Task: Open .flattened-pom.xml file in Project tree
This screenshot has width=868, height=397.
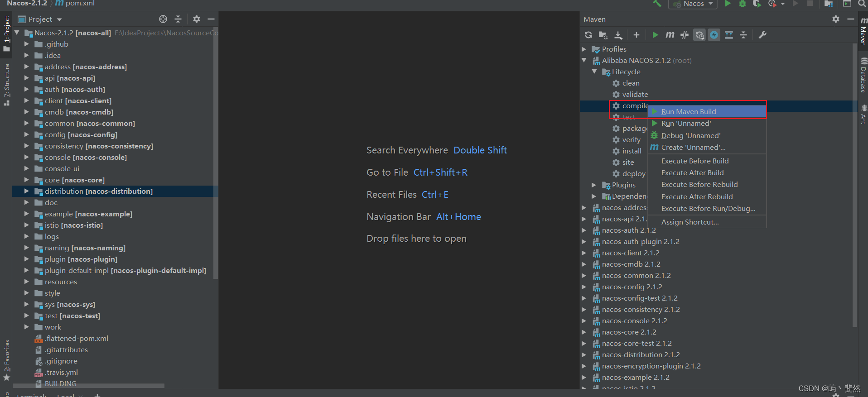Action: tap(72, 338)
